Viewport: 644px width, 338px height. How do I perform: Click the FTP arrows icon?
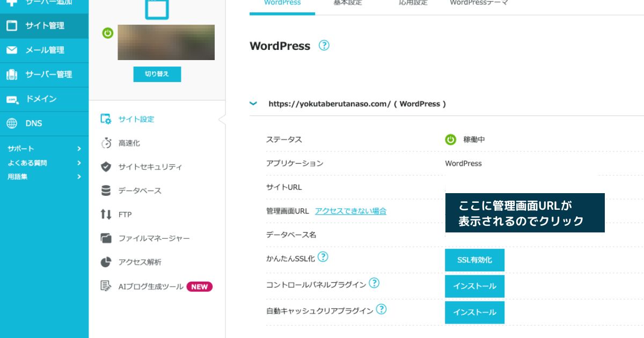click(x=106, y=215)
